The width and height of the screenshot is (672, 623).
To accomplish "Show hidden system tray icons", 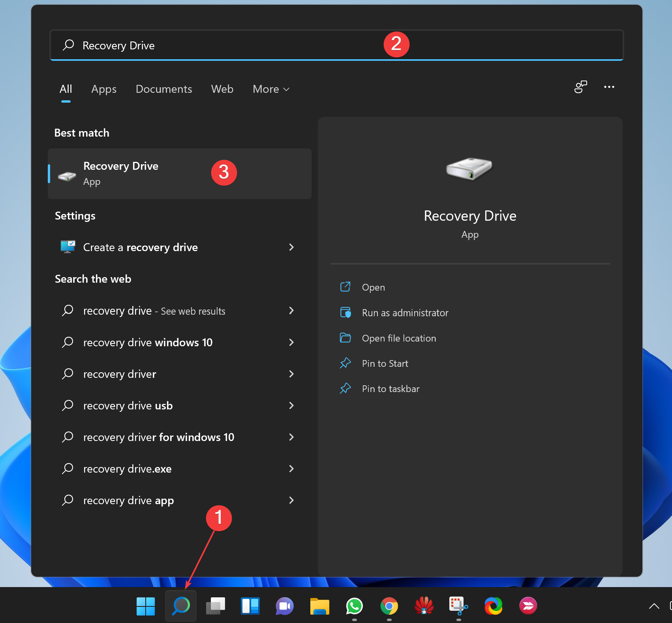I will (x=654, y=606).
